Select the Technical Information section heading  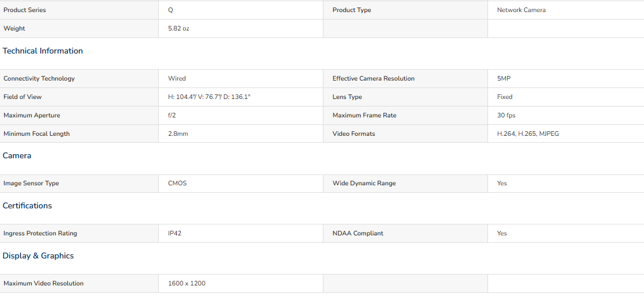(43, 51)
